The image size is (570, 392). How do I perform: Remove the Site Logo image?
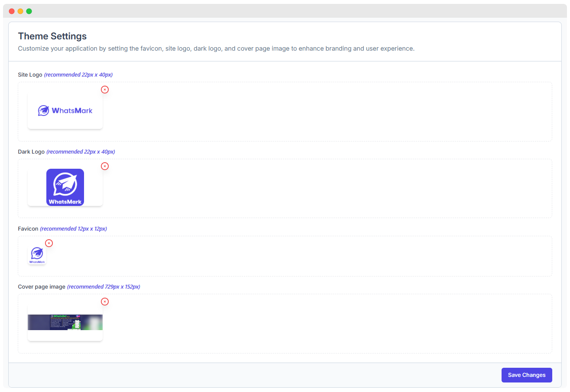(x=105, y=90)
